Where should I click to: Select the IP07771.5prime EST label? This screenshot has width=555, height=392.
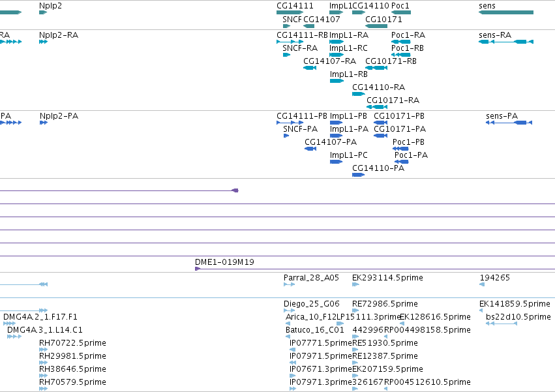click(321, 343)
